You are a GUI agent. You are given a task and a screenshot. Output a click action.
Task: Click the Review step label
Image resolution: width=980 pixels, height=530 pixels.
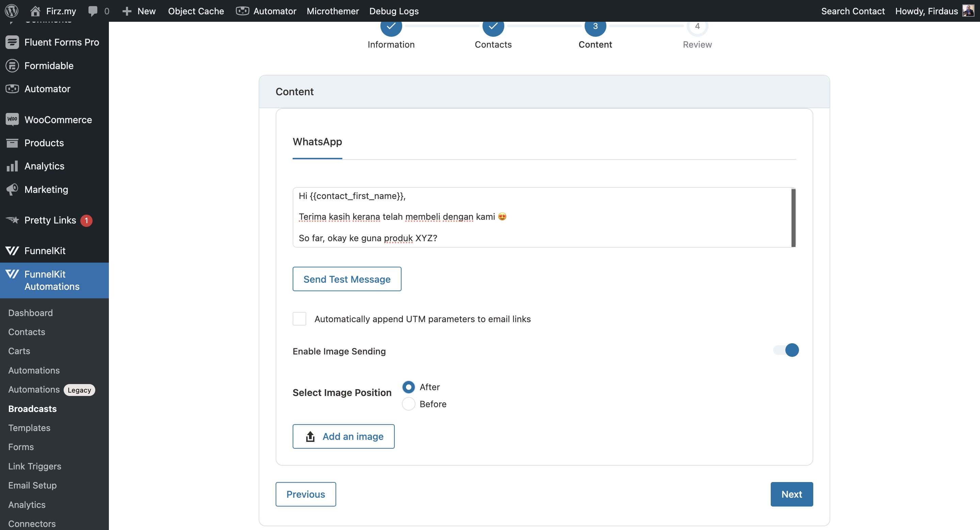697,45
